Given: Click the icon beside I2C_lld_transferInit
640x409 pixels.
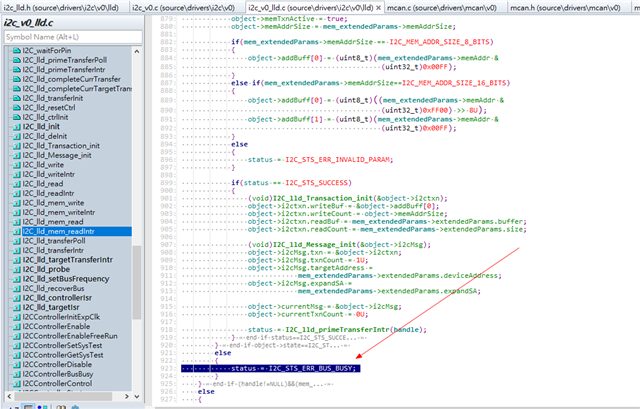Looking at the screenshot, I should click(17, 98).
